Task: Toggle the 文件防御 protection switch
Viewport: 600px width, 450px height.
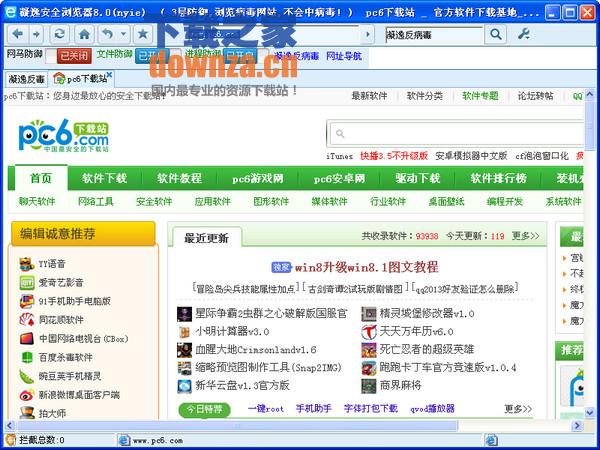Action: (x=158, y=56)
